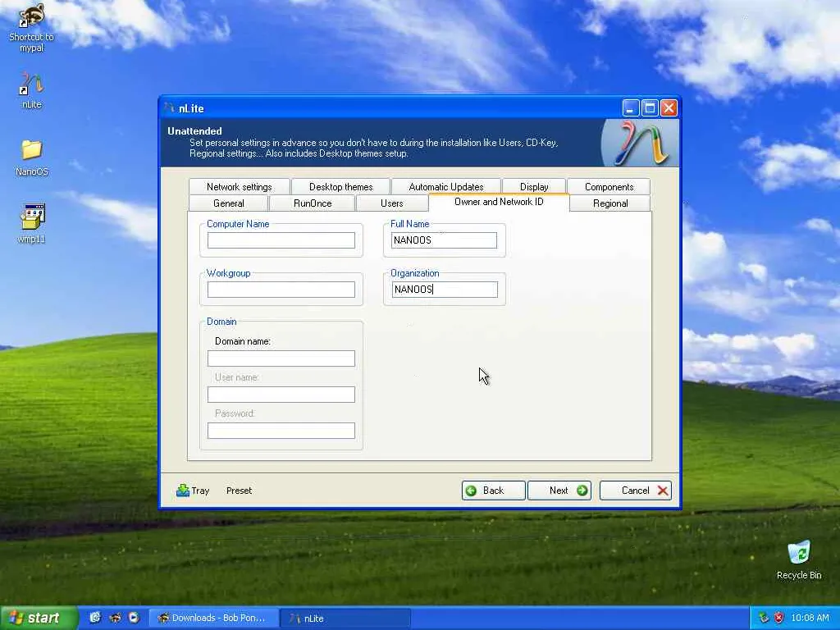Click the Workgroup text field
This screenshot has width=840, height=630.
point(281,290)
